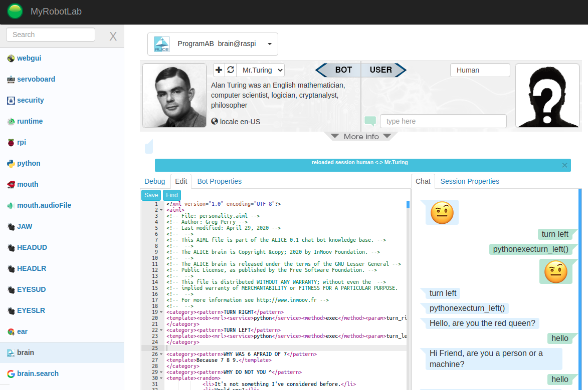Click the 'Hi Friend, are you a person' message
588x390 pixels.
(493, 358)
